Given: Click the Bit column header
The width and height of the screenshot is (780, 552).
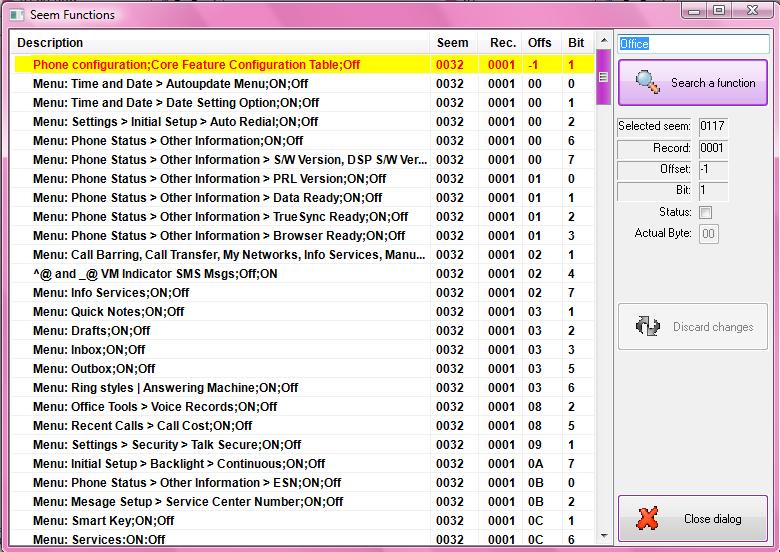Looking at the screenshot, I should click(x=575, y=43).
